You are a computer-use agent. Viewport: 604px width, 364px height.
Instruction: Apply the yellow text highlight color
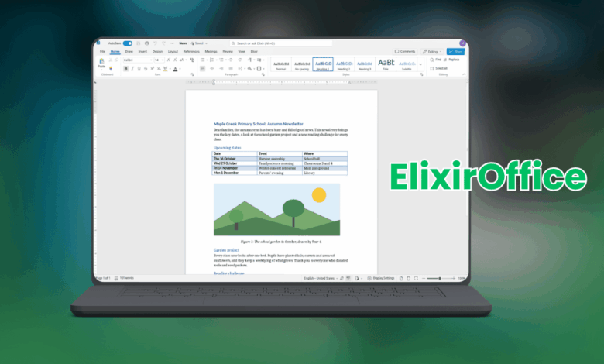pyautogui.click(x=165, y=69)
